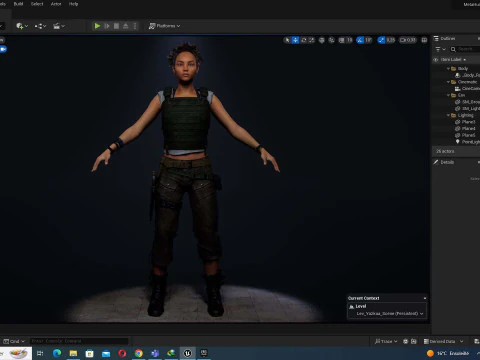480x360 pixels.
Task: Select the CineCamera actor
Action: click(468, 89)
